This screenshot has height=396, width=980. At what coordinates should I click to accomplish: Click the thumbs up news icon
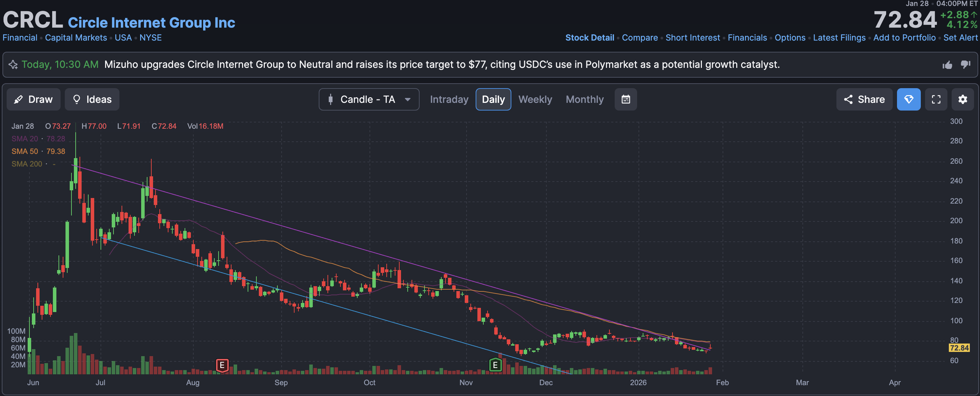tap(947, 65)
